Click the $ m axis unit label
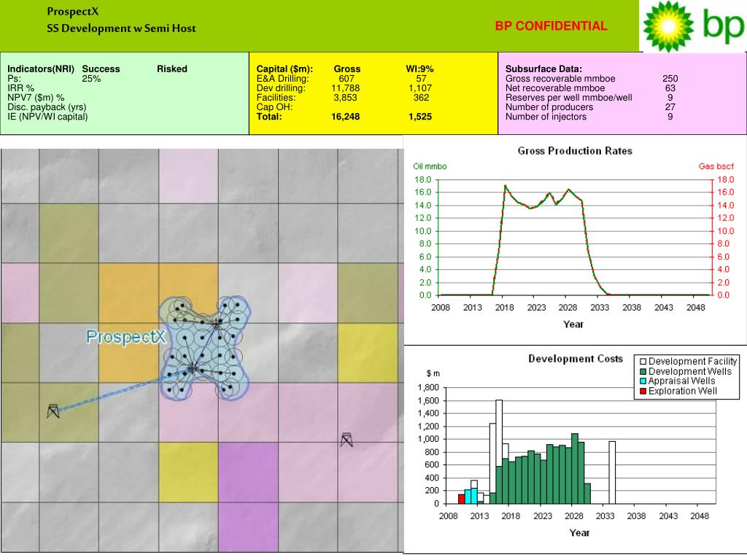The width and height of the screenshot is (747, 560). click(x=433, y=374)
